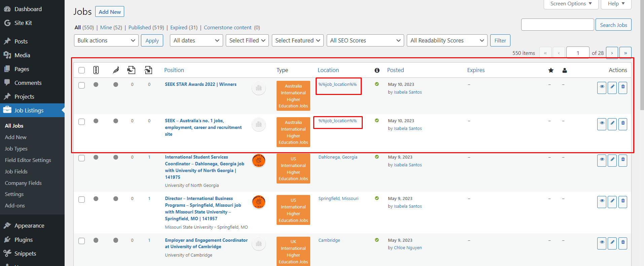The image size is (644, 266).
Task: Delete the SEEK STAR Awards 2022 job
Action: pos(623,88)
